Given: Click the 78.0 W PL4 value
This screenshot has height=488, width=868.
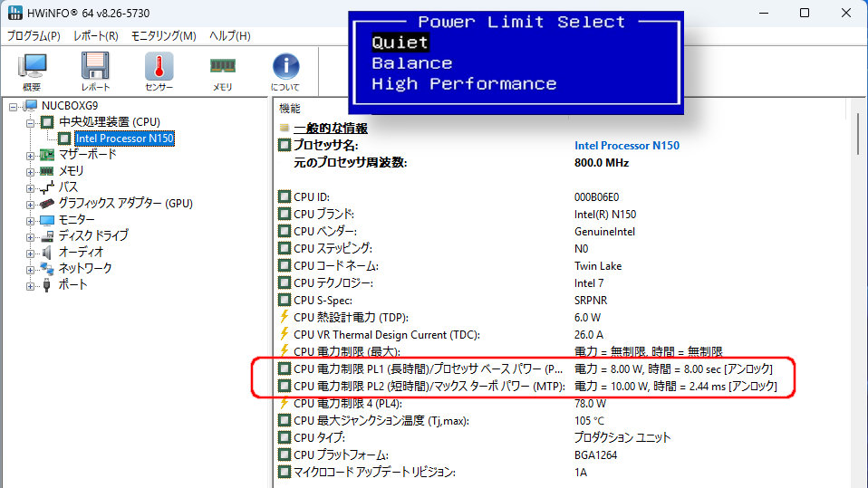Looking at the screenshot, I should coord(590,404).
